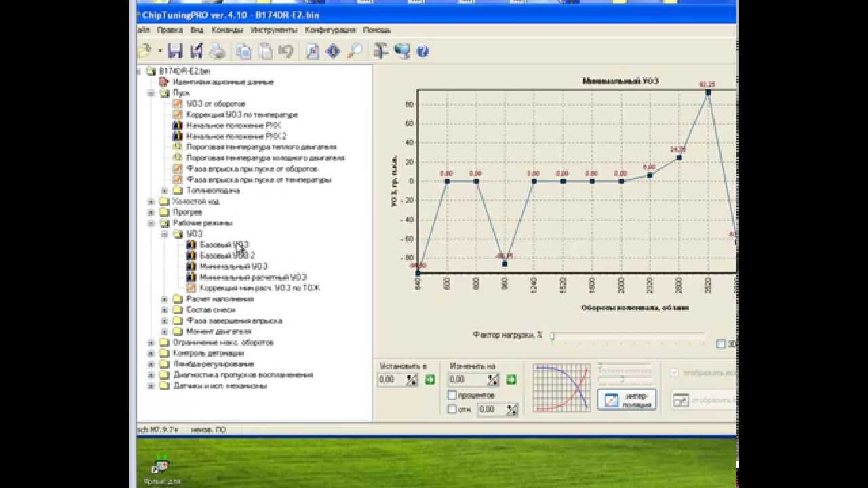Paste data using the clipboard icon
The width and height of the screenshot is (868, 488).
tap(264, 51)
